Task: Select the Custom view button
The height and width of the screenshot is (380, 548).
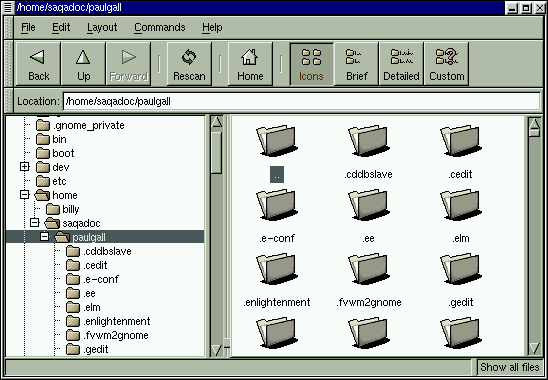Action: [x=446, y=64]
